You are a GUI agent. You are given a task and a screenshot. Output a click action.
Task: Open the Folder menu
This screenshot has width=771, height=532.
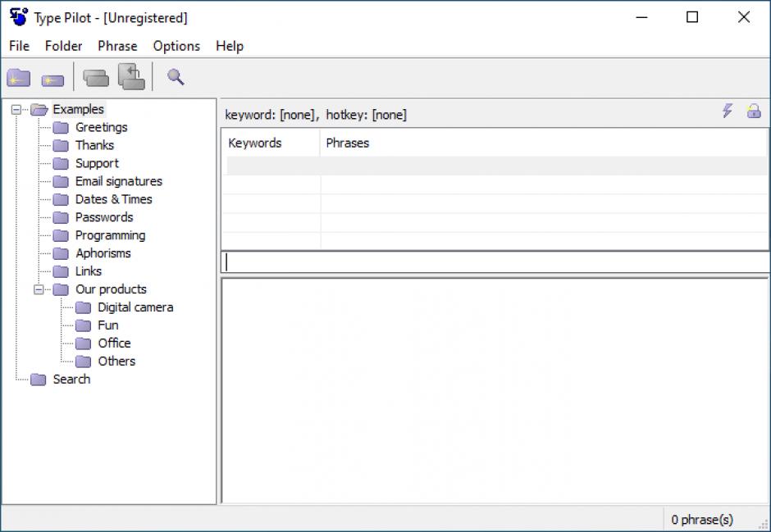pos(63,46)
